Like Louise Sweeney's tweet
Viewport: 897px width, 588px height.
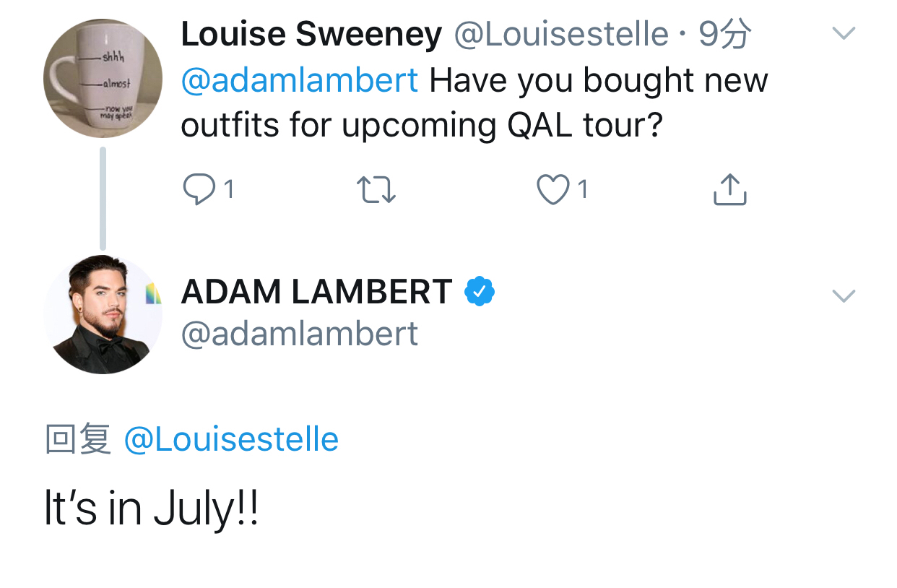pos(552,189)
